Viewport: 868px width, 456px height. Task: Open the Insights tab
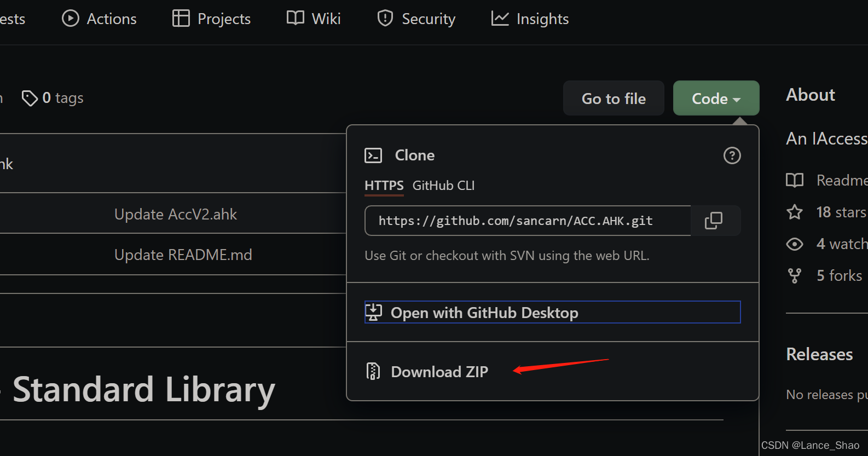point(530,19)
